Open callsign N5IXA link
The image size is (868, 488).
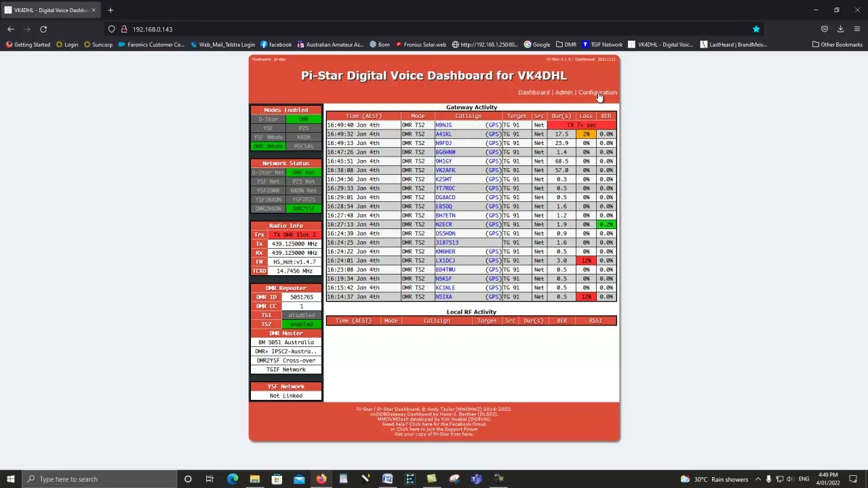(443, 297)
